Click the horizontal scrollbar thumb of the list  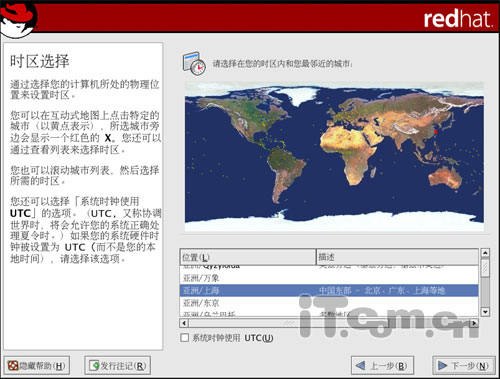tap(289, 323)
